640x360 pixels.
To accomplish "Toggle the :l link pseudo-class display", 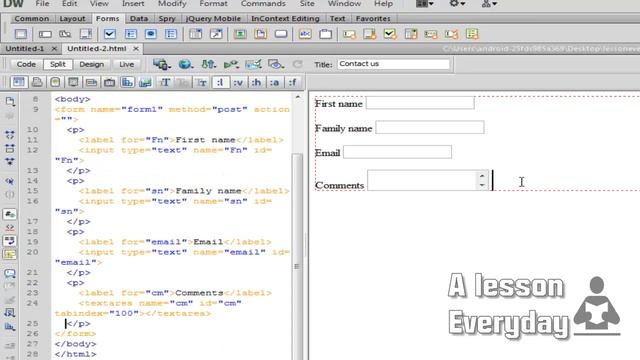I will (220, 82).
